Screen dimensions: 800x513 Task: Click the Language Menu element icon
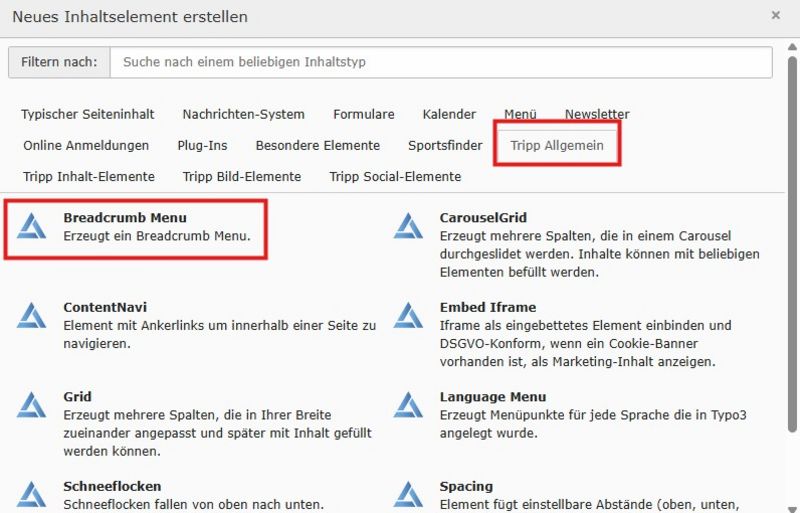pyautogui.click(x=408, y=405)
